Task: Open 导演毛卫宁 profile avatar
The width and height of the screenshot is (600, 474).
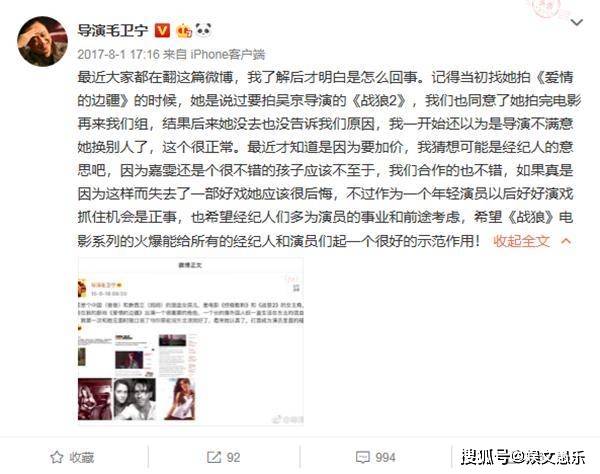Action: click(42, 41)
